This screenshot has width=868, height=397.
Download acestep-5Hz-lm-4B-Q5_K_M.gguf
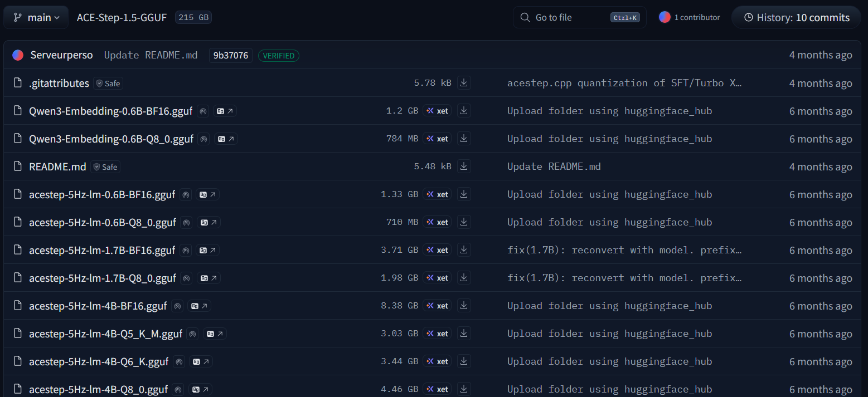point(464,334)
